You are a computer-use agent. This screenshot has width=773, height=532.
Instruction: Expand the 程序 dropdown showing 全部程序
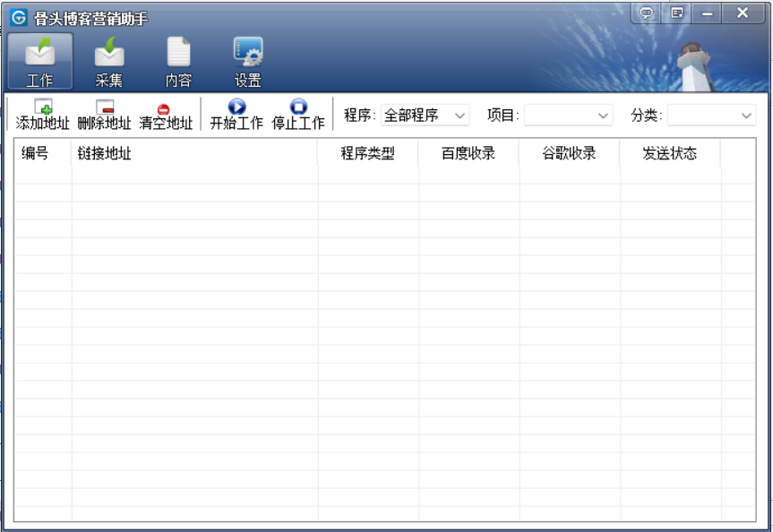click(425, 116)
